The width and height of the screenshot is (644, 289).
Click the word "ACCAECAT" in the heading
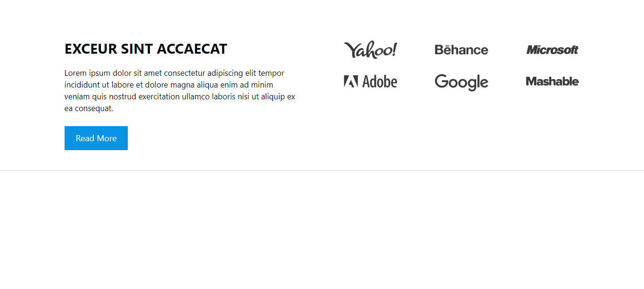192,49
